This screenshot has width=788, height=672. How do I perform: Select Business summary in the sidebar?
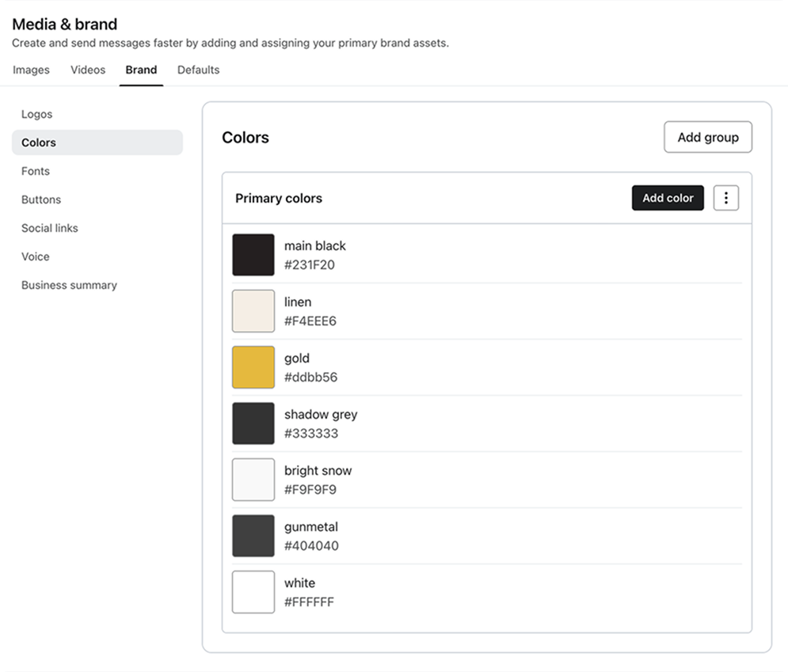(x=69, y=285)
